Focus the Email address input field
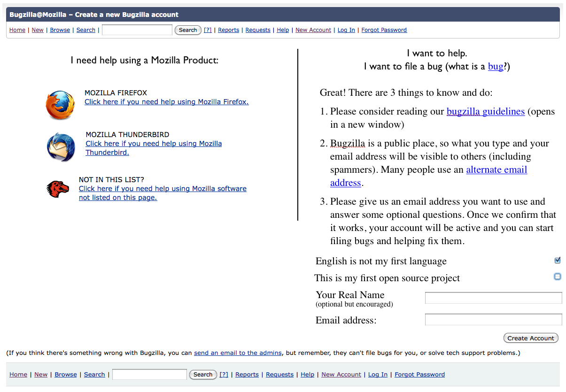The height and width of the screenshot is (392, 566). pyautogui.click(x=493, y=320)
